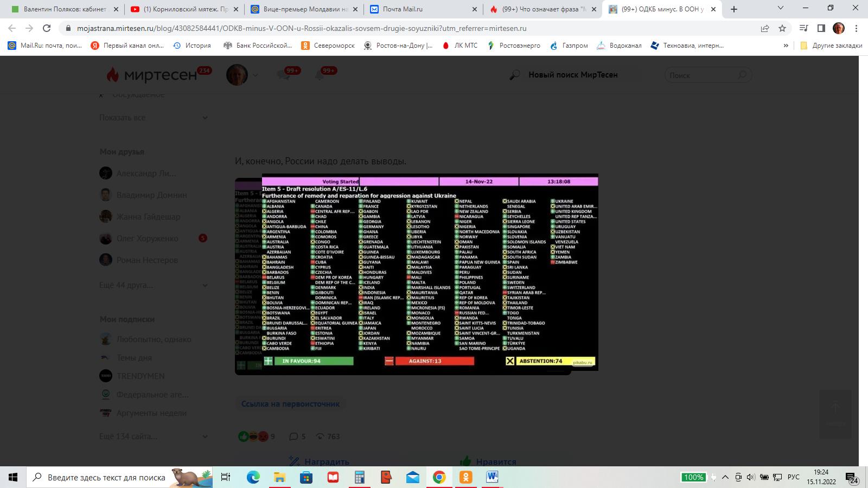Click the Windows taskbar search box

pyautogui.click(x=119, y=477)
